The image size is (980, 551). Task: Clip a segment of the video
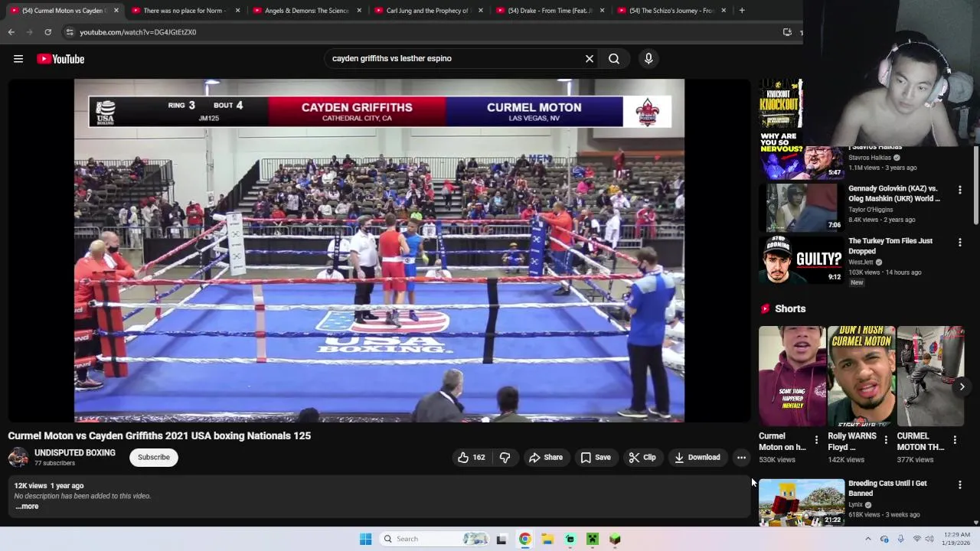pos(642,458)
